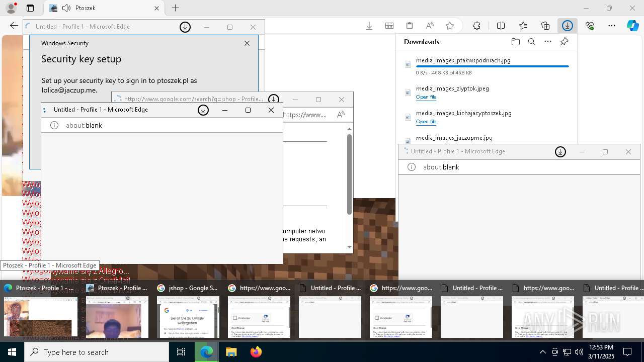Go back with the back arrow

pos(14,26)
